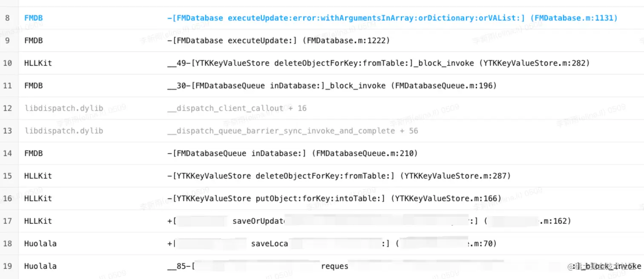Select frame number 12
The height and width of the screenshot is (279, 644).
click(7, 108)
